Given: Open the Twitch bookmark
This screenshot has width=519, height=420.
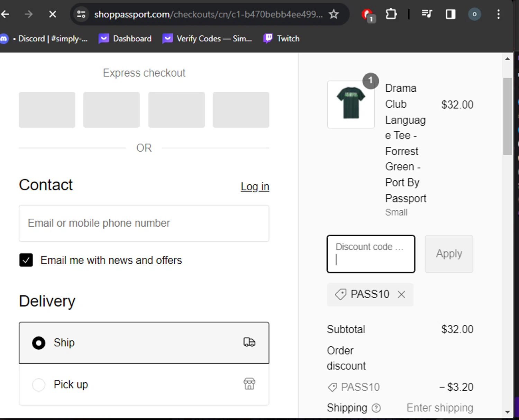Looking at the screenshot, I should [x=282, y=38].
